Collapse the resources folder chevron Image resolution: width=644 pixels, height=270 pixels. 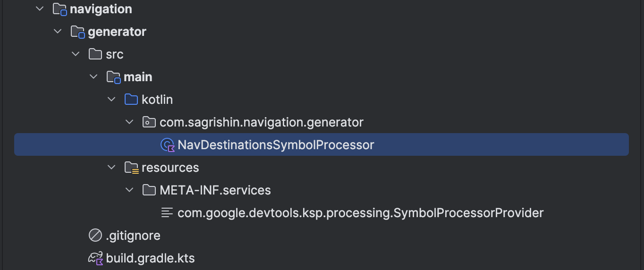(111, 168)
